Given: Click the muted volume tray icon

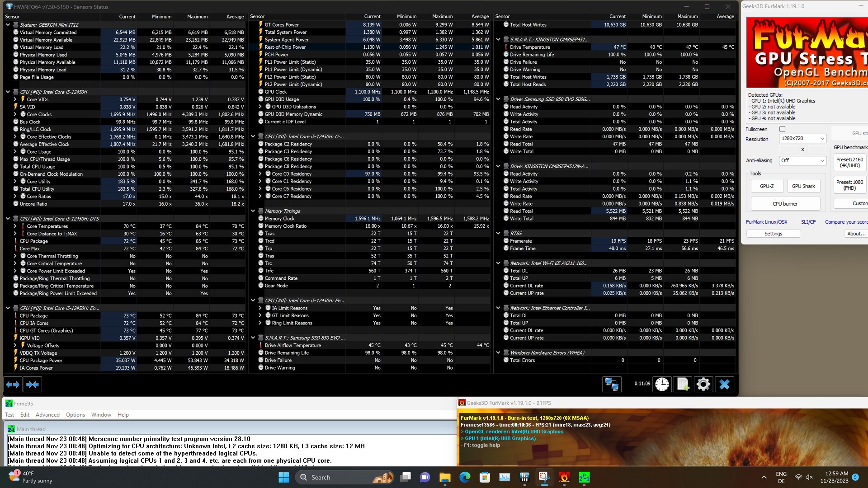Looking at the screenshot, I should [809, 477].
